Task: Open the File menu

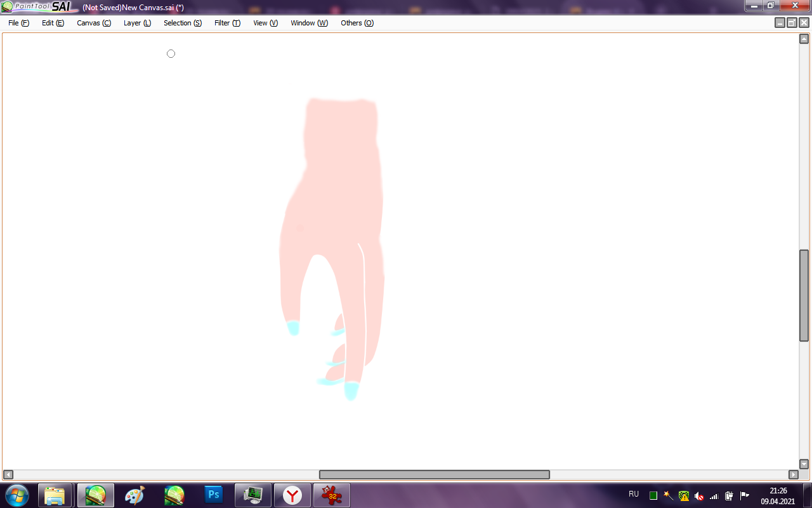Action: [18, 23]
